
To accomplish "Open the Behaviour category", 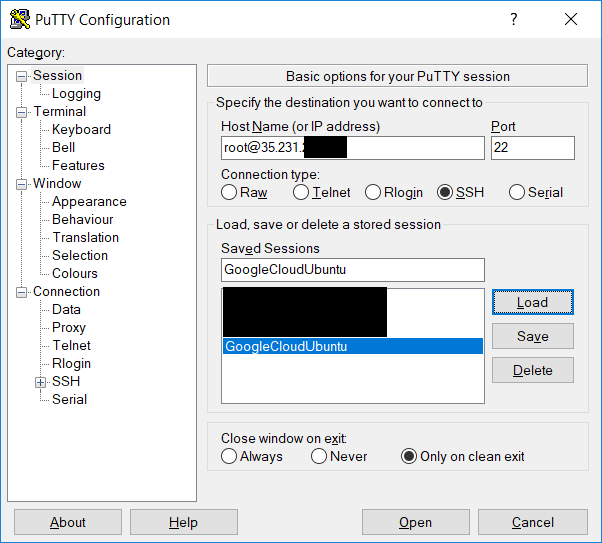I will pyautogui.click(x=83, y=220).
